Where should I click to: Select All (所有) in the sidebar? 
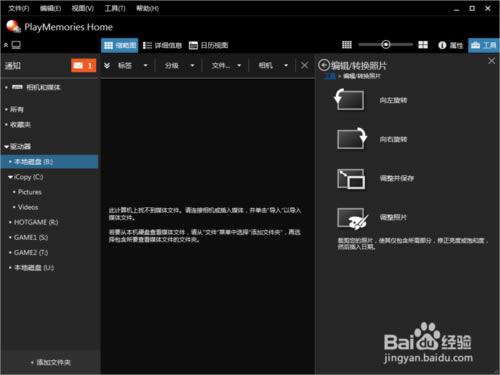17,109
